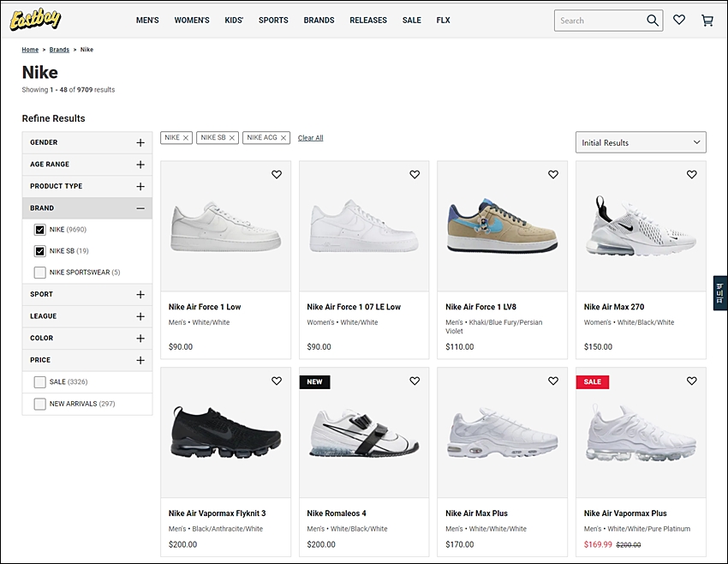Open Nike Air Vapormax Flyknit 3 title
The width and height of the screenshot is (728, 564).
coord(218,513)
